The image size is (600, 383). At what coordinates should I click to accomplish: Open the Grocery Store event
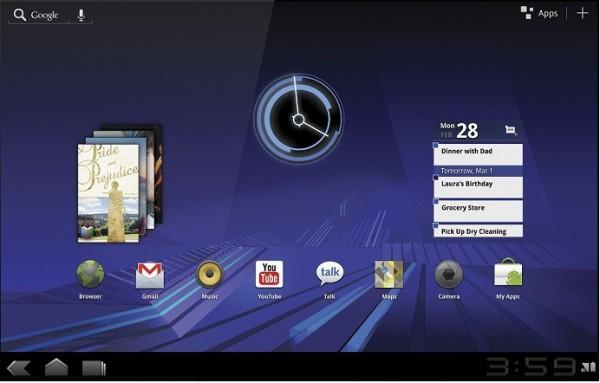tap(478, 211)
